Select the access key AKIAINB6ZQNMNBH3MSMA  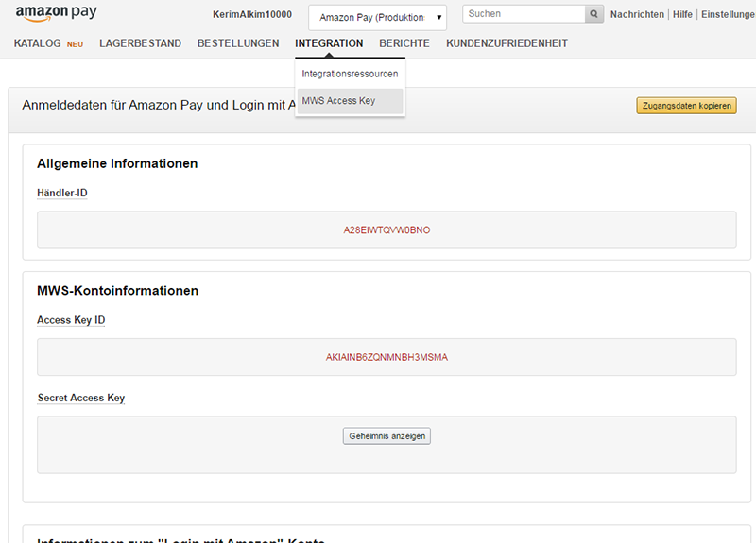(387, 357)
